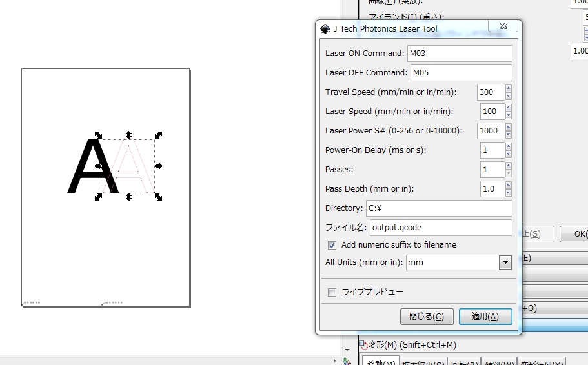Click the 適用(A) apply button

485,317
